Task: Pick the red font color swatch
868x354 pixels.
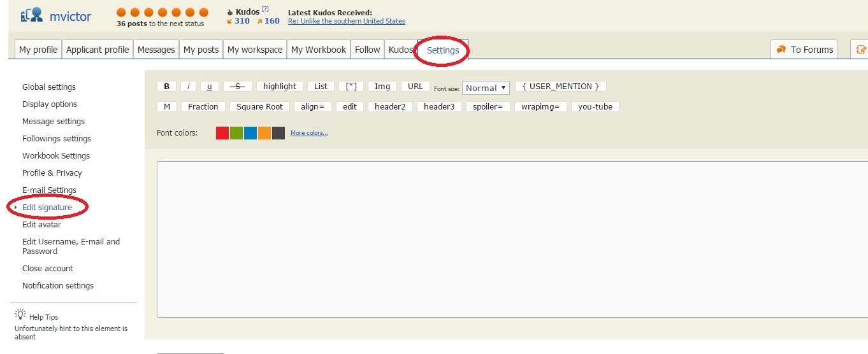Action: tap(222, 133)
